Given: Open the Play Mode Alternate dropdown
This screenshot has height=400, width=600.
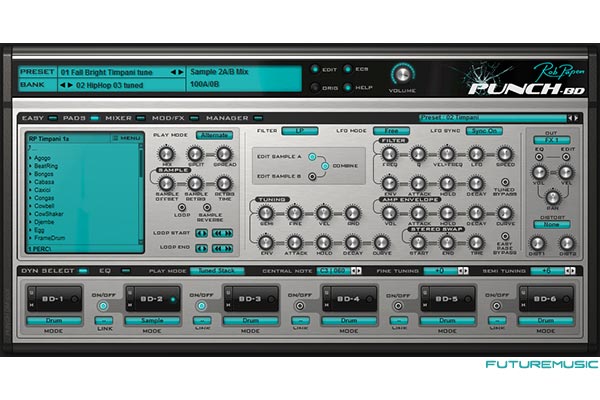Looking at the screenshot, I should (214, 135).
